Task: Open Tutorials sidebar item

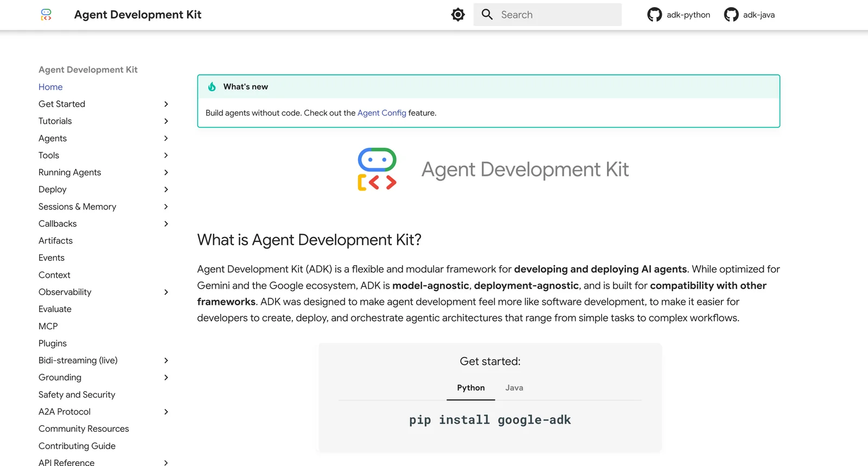Action: (55, 121)
